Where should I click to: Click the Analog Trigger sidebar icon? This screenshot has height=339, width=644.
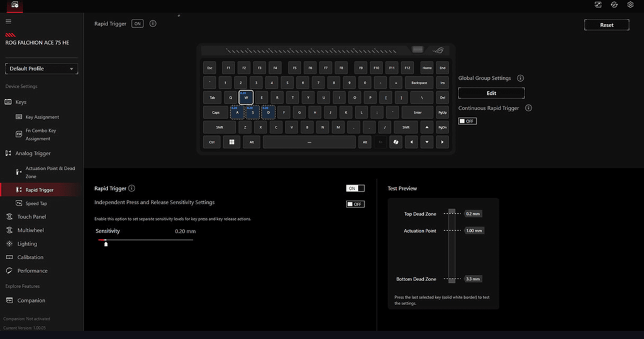click(8, 153)
